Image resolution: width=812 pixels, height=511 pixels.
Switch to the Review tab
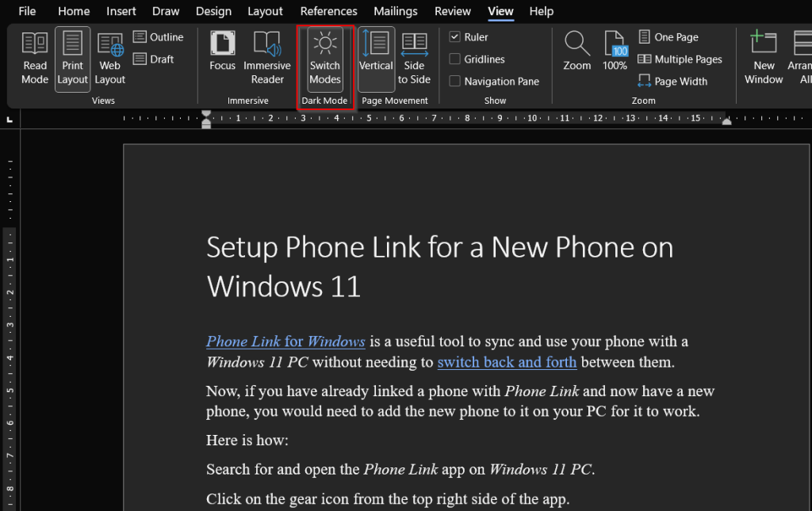click(453, 11)
